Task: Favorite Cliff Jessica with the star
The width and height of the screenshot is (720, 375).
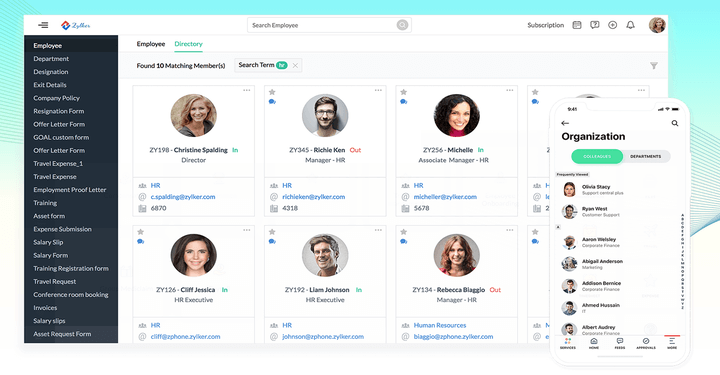Action: click(141, 232)
